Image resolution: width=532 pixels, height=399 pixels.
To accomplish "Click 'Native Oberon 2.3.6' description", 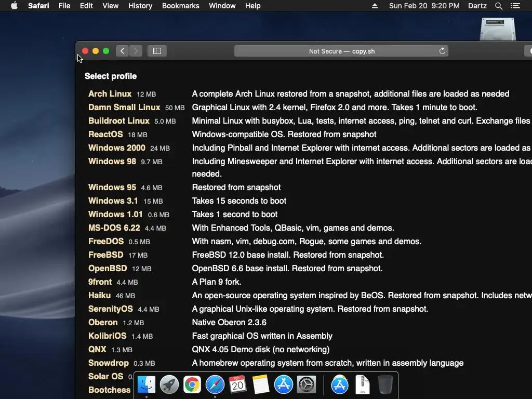I will 229,322.
